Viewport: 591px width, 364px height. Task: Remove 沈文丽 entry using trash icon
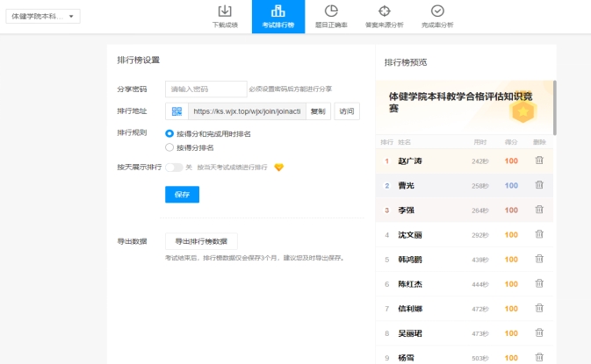pos(539,234)
